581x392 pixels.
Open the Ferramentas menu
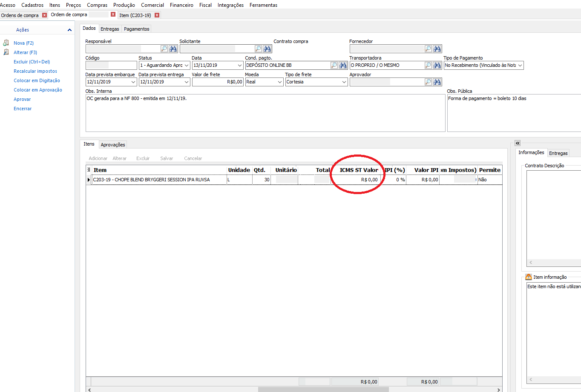[263, 5]
